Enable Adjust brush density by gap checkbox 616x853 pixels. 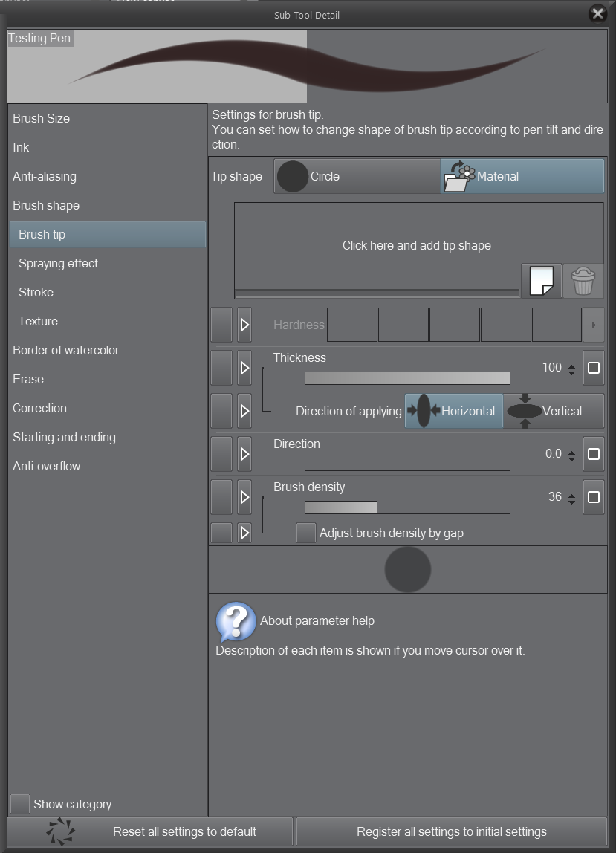coord(306,533)
